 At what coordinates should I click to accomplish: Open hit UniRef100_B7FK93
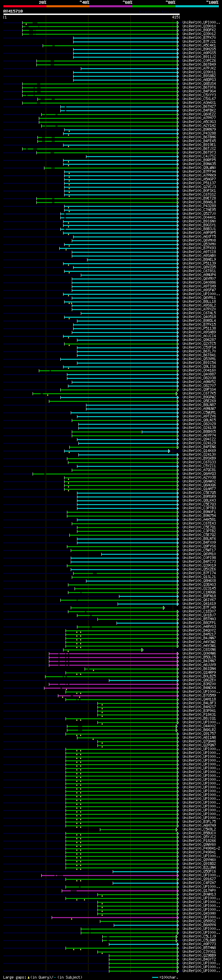pos(199,248)
